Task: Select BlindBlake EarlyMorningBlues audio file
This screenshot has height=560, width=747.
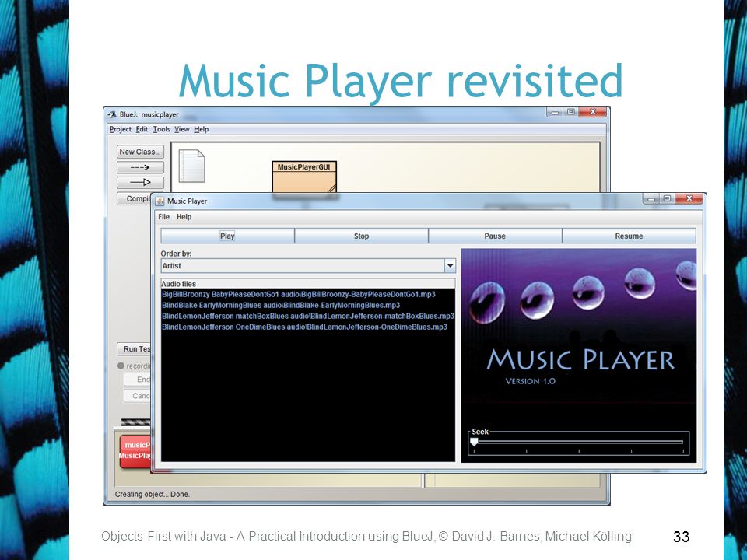Action: (x=281, y=305)
